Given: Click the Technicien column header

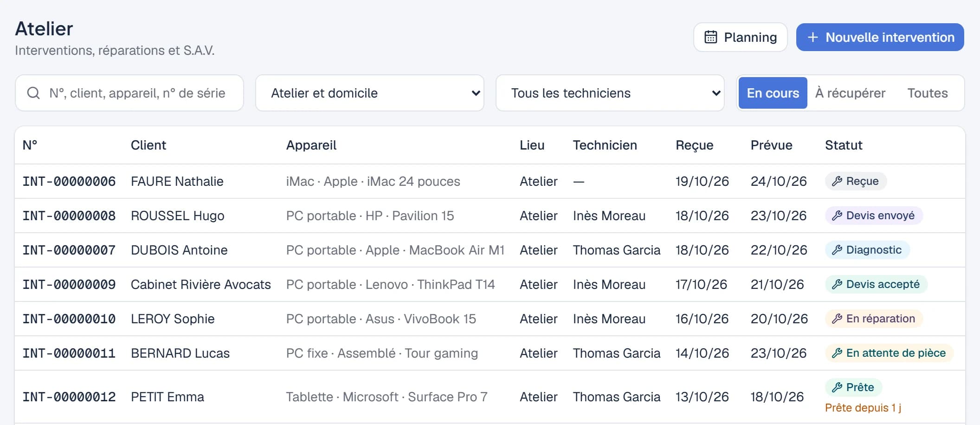Looking at the screenshot, I should tap(605, 145).
